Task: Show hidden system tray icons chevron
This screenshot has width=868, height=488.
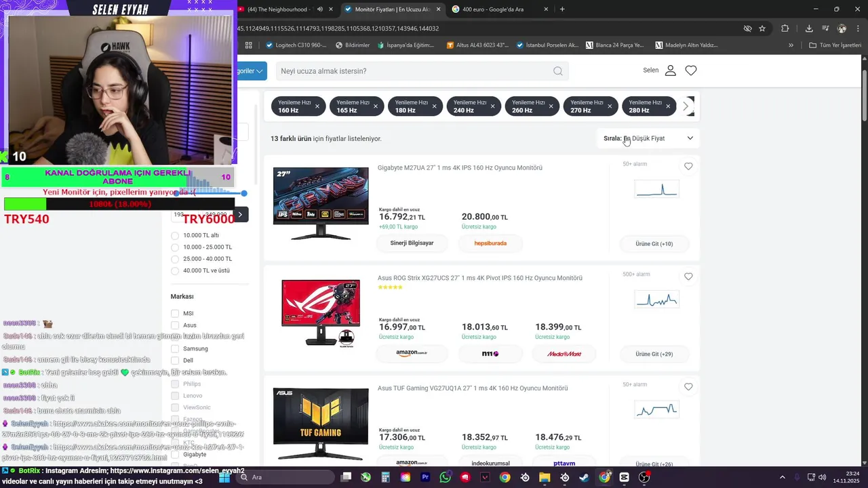Action: click(x=782, y=477)
